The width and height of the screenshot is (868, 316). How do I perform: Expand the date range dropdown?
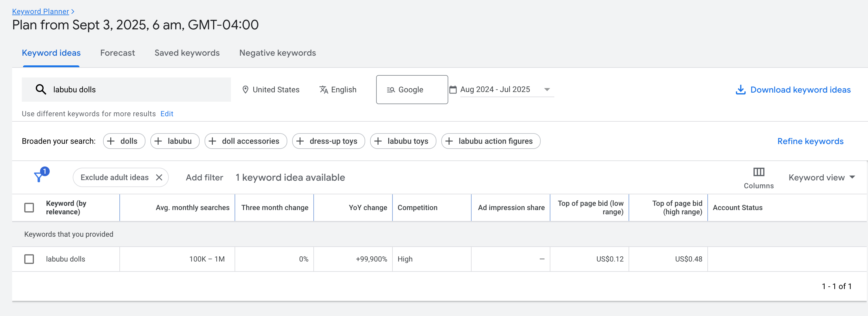(547, 90)
